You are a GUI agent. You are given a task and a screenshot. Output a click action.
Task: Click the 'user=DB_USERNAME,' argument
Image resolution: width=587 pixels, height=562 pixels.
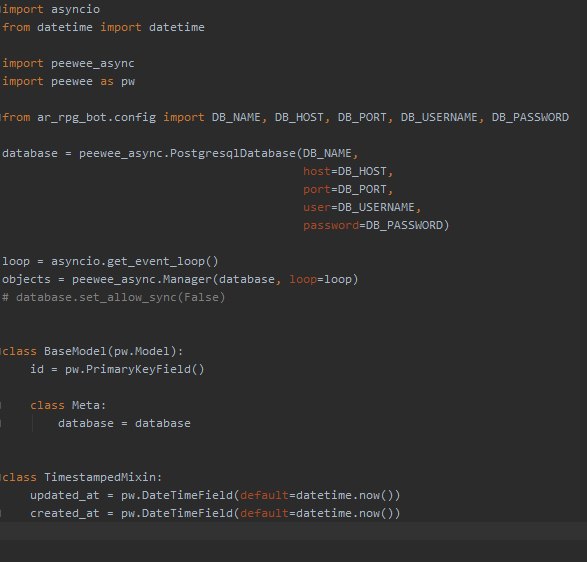pyautogui.click(x=362, y=207)
